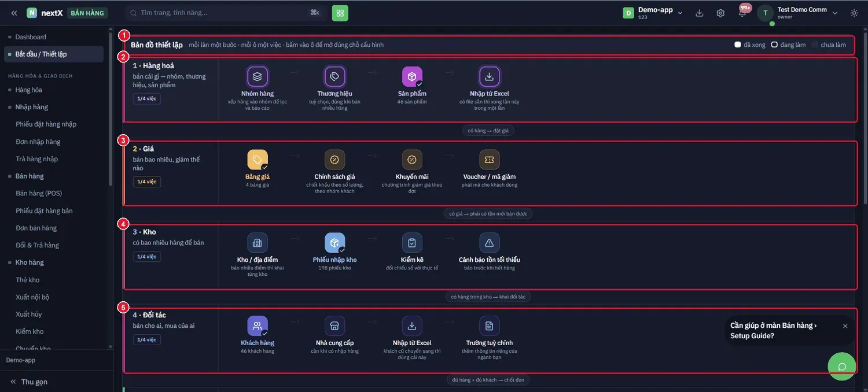The image size is (868, 392).
Task: Click the Trường tuỳ chỉnh document icon
Action: click(x=490, y=326)
